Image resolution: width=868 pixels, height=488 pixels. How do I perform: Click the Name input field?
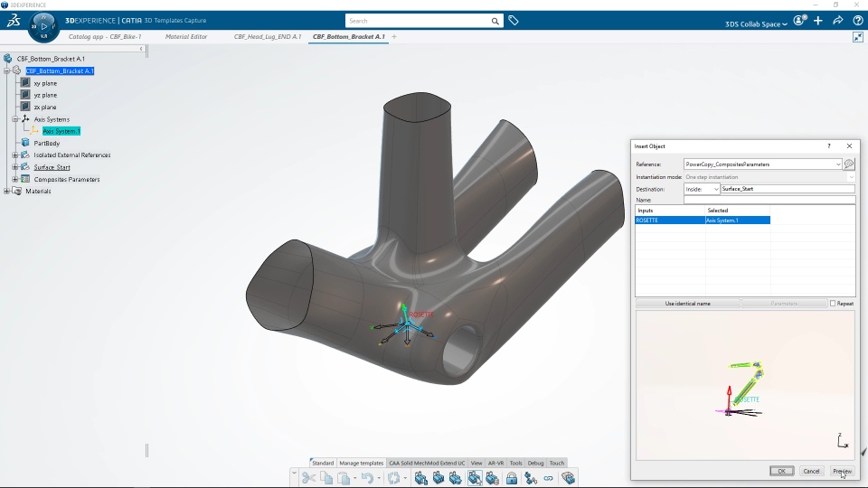(769, 200)
